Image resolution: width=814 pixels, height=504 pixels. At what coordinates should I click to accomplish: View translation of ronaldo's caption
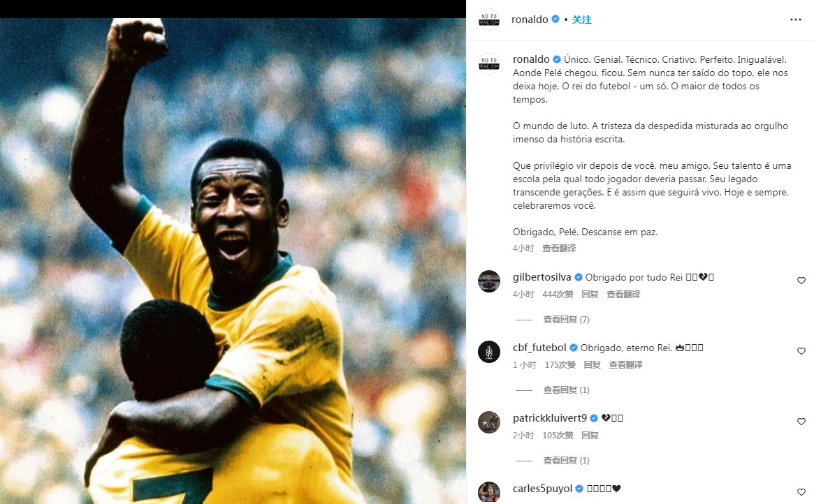[x=559, y=249]
